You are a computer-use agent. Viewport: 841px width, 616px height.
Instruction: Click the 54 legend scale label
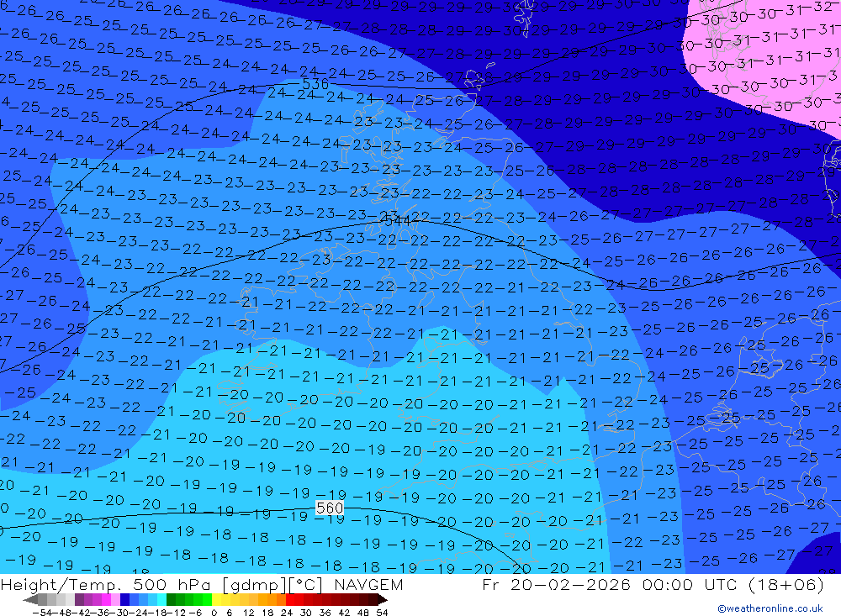click(382, 613)
